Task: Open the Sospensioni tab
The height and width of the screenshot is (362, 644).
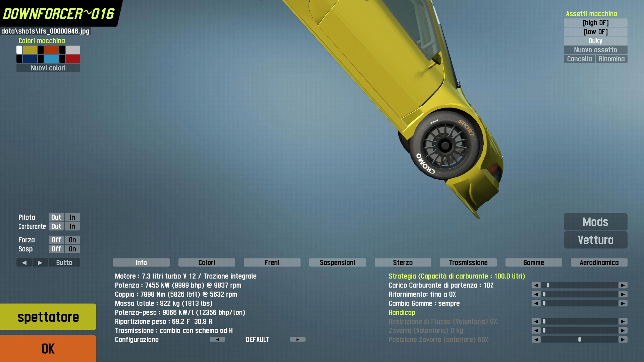Action: point(337,262)
